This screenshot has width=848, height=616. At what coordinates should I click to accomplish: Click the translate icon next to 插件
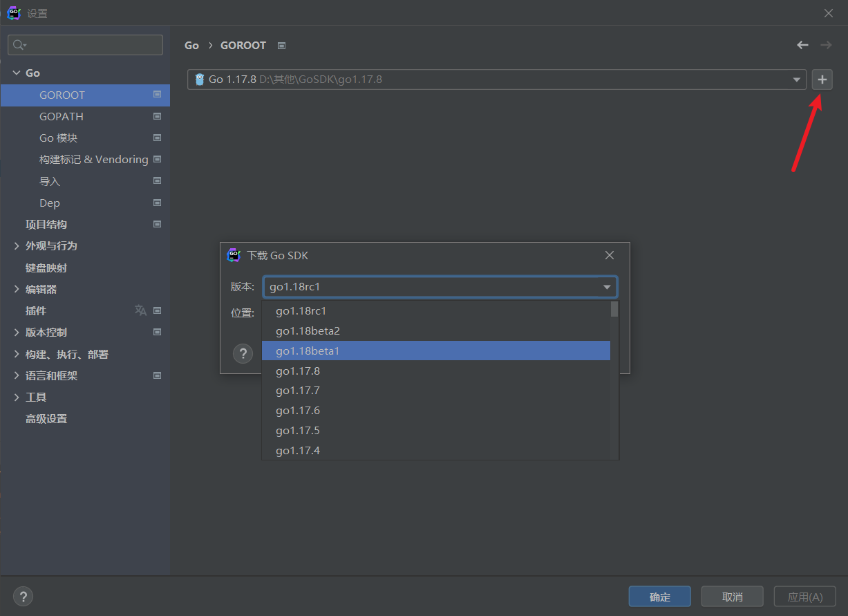click(x=140, y=310)
